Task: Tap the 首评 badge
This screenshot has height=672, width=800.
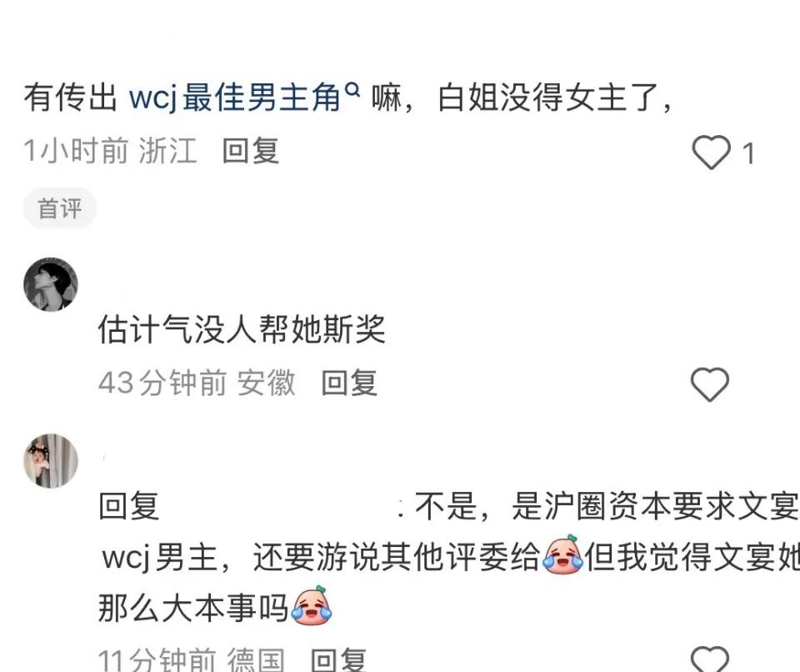Action: 60,208
